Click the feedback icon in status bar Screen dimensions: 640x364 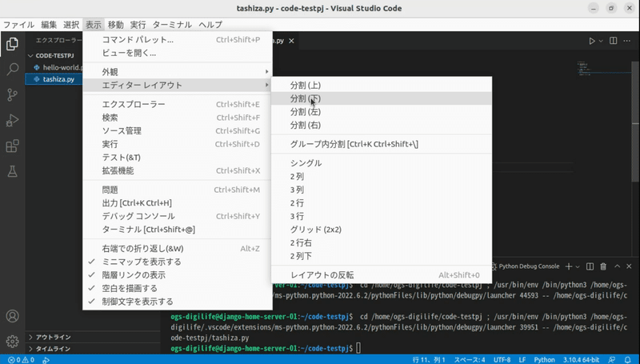[x=612, y=360]
